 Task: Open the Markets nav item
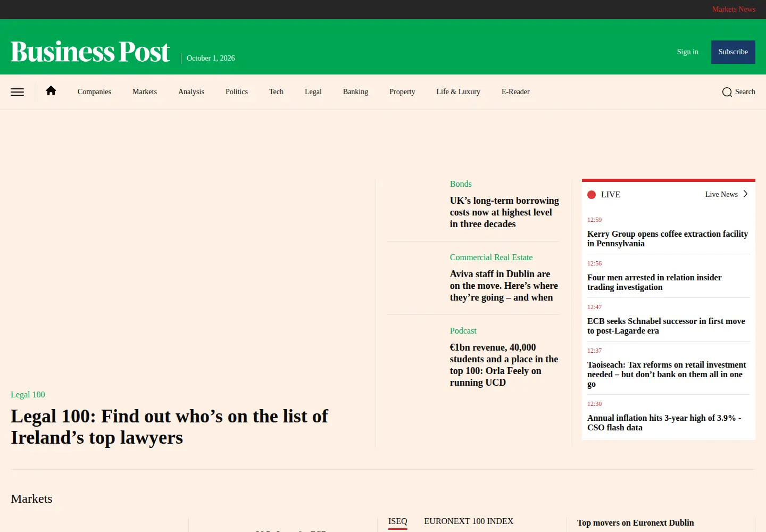pos(145,92)
